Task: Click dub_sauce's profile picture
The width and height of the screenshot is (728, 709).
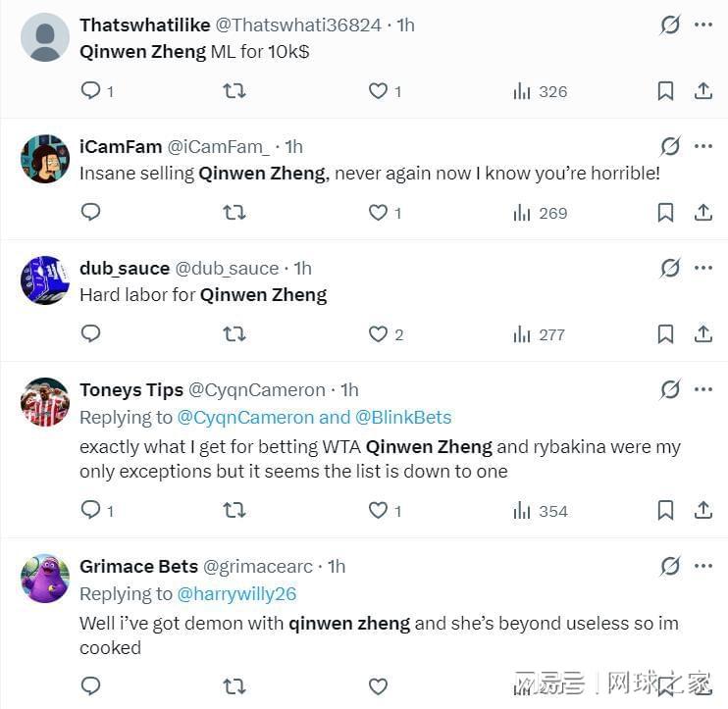Action: tap(45, 280)
